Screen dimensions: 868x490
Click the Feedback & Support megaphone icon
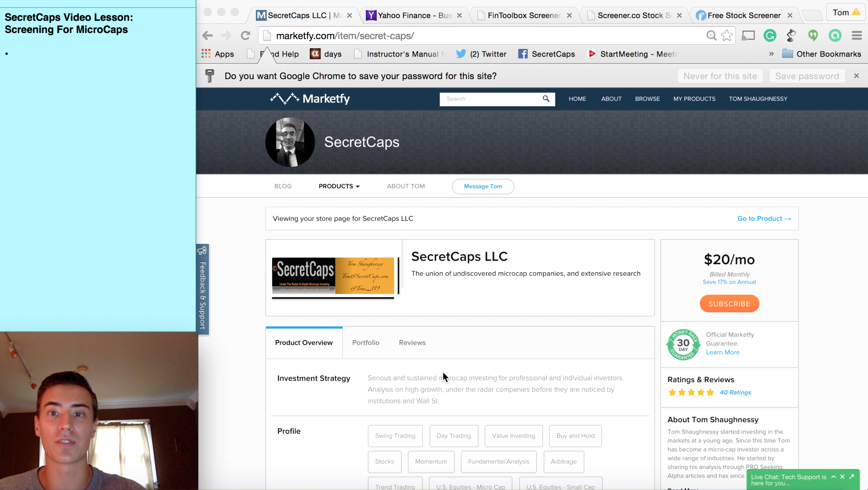(x=202, y=250)
